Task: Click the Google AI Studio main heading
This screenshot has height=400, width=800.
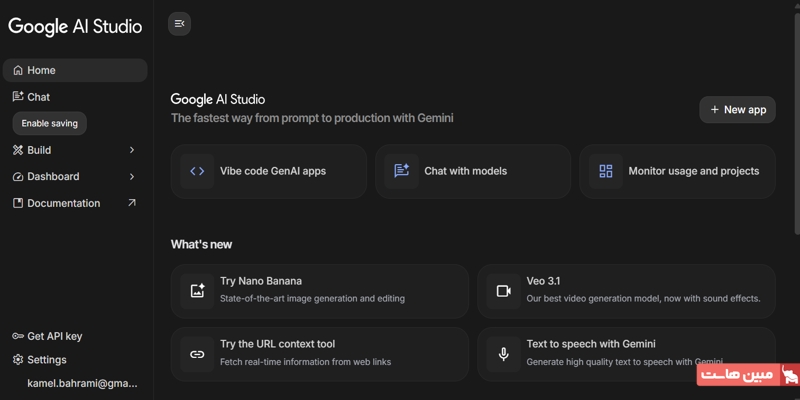Action: [218, 99]
